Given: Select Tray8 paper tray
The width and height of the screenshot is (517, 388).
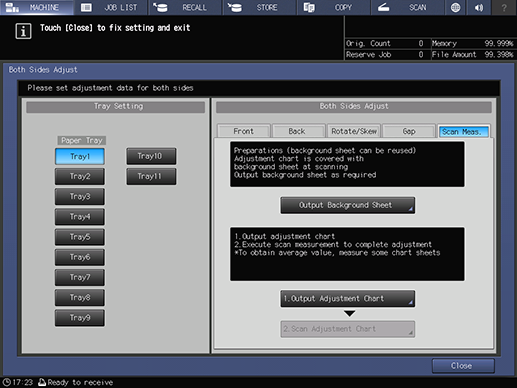Looking at the screenshot, I should click(x=80, y=298).
